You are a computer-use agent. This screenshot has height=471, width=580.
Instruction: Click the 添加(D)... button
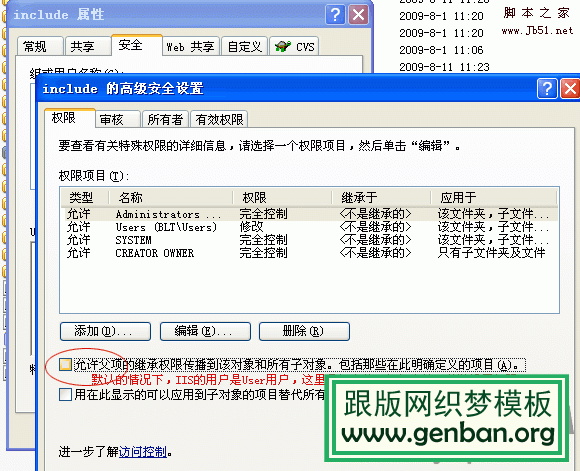click(105, 331)
